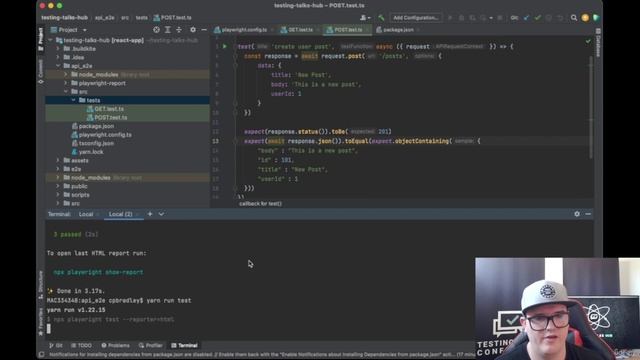Collapse the tests folder
The width and height of the screenshot is (640, 360).
[73, 100]
